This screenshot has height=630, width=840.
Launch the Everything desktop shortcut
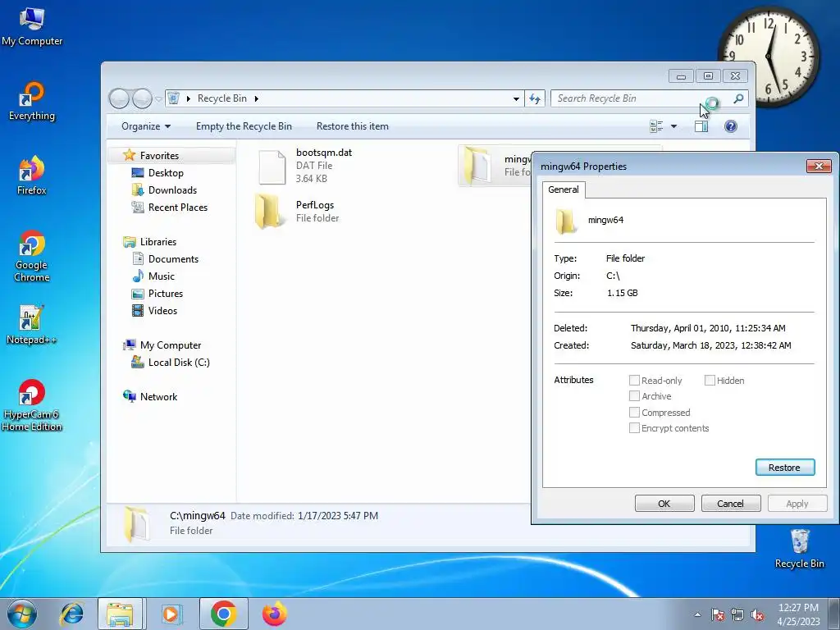pos(32,101)
